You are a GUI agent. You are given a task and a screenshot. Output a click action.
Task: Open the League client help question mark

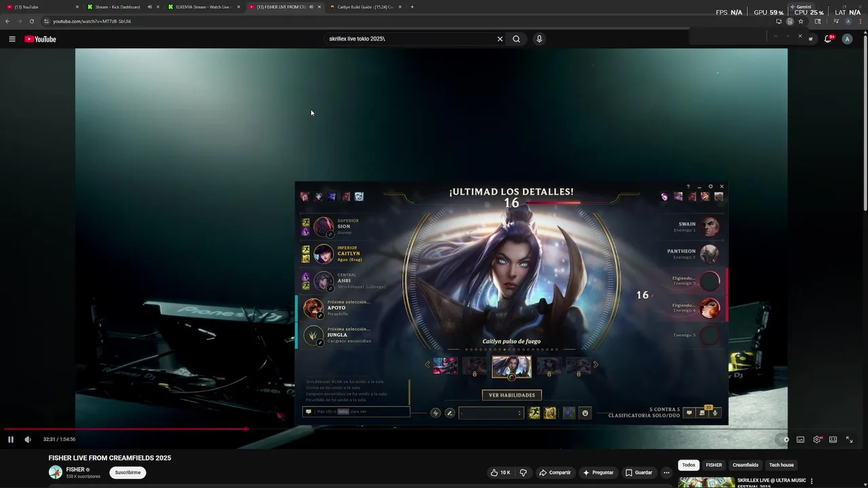click(x=688, y=186)
